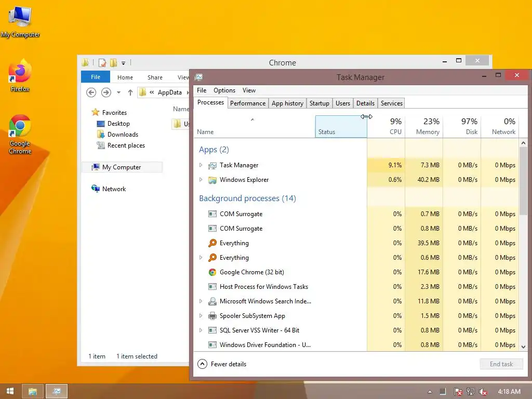The width and height of the screenshot is (532, 399).
Task: Open the View menu in Task Manager
Action: (x=249, y=90)
